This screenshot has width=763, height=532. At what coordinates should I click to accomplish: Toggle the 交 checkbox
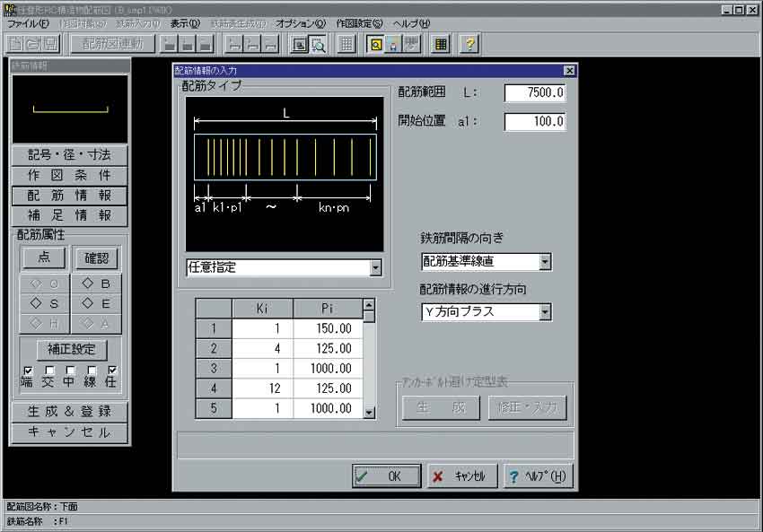[49, 371]
